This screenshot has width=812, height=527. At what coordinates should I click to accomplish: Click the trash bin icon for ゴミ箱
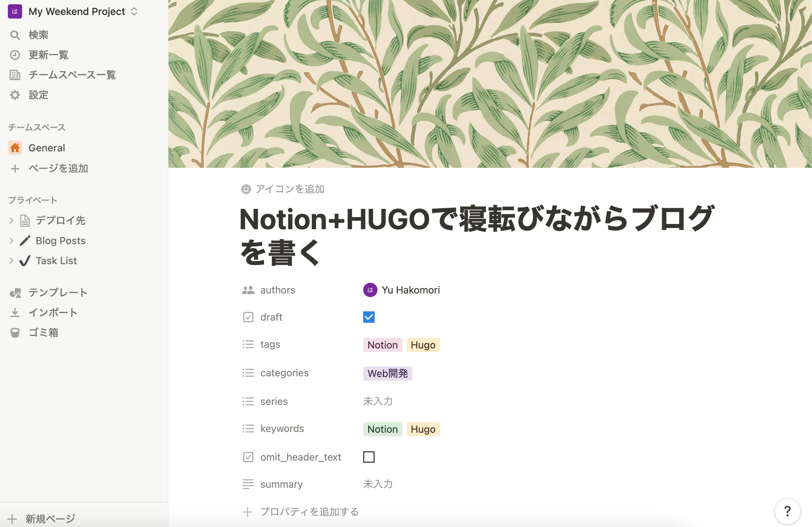pyautogui.click(x=15, y=333)
